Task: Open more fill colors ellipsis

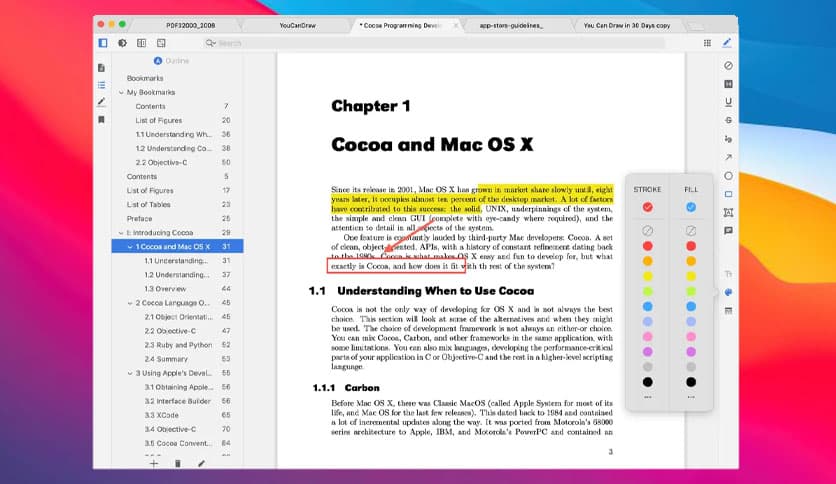Action: (x=690, y=397)
